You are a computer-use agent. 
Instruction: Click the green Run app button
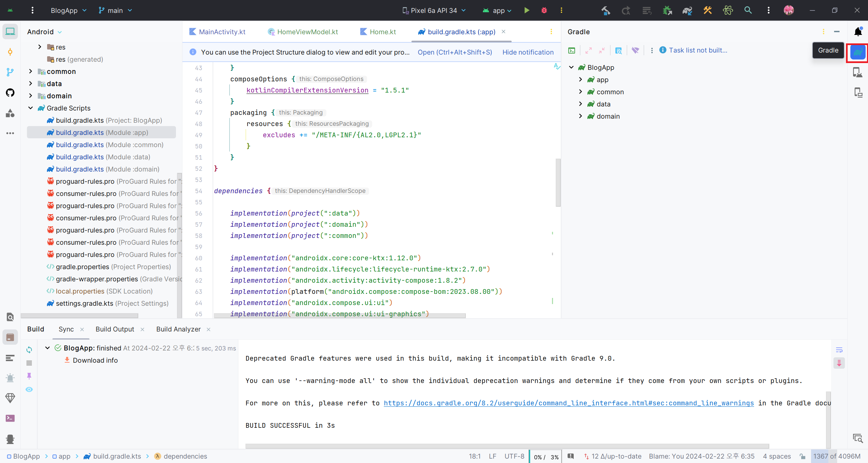(x=527, y=11)
